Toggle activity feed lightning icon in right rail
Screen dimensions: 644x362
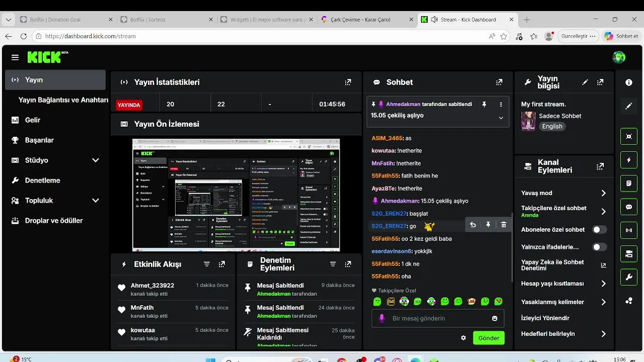coord(629,160)
